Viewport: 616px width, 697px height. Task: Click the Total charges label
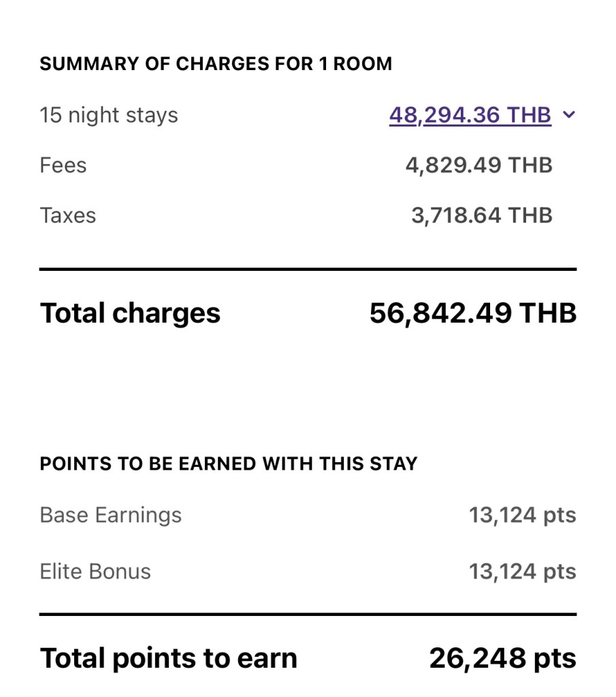130,313
